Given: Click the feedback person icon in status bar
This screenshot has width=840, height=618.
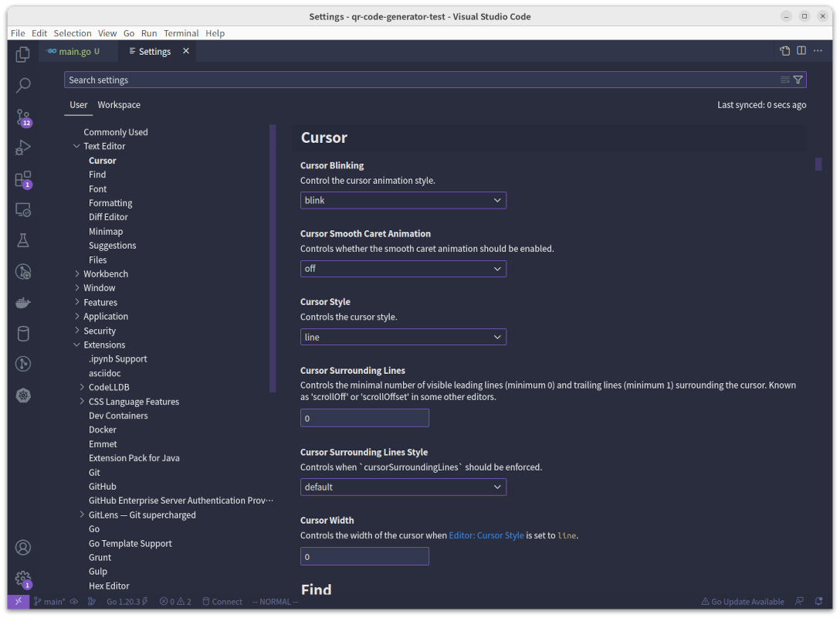Looking at the screenshot, I should click(x=799, y=601).
